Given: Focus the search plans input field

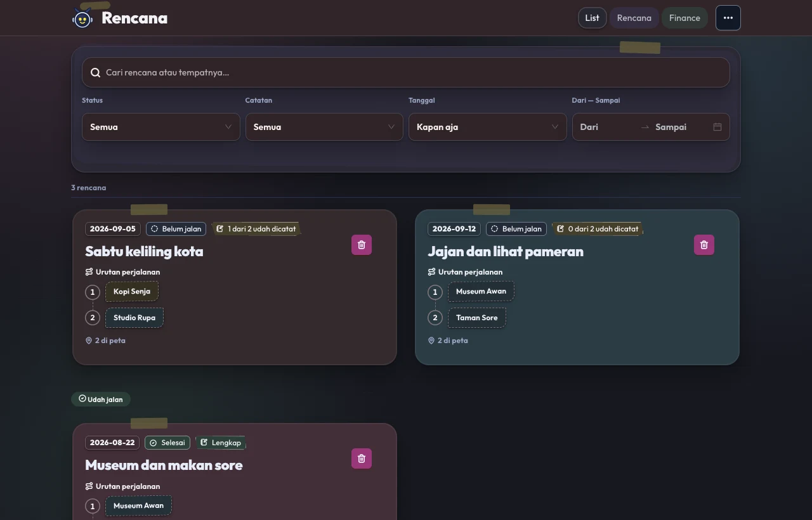Looking at the screenshot, I should pos(406,72).
